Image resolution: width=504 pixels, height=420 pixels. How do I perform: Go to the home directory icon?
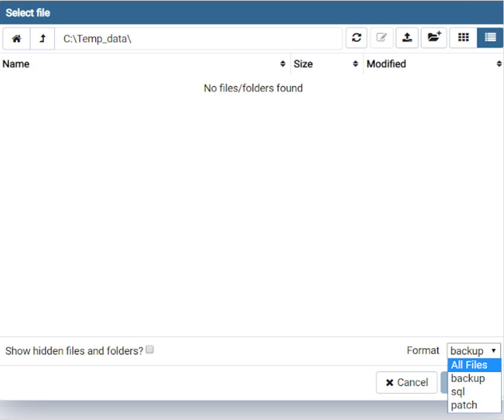coord(17,39)
